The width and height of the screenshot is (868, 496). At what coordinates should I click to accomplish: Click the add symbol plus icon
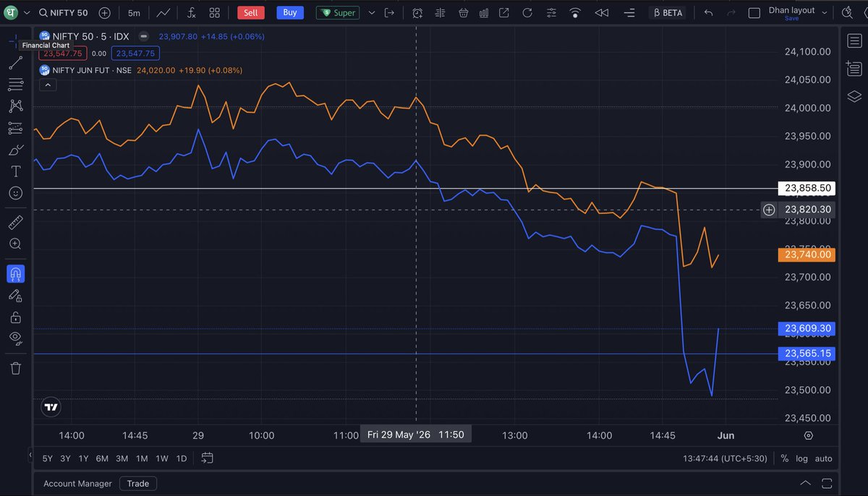tap(105, 12)
